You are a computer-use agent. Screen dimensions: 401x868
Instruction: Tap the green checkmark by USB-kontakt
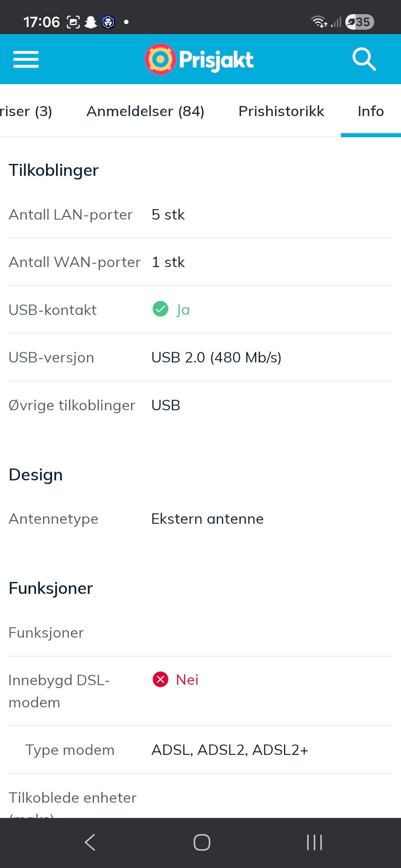[x=160, y=309]
